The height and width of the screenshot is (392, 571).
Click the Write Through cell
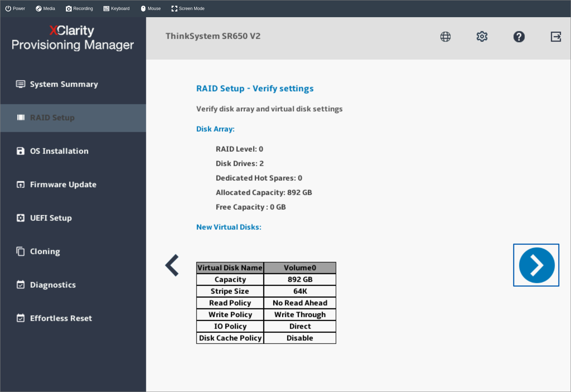pyautogui.click(x=300, y=315)
